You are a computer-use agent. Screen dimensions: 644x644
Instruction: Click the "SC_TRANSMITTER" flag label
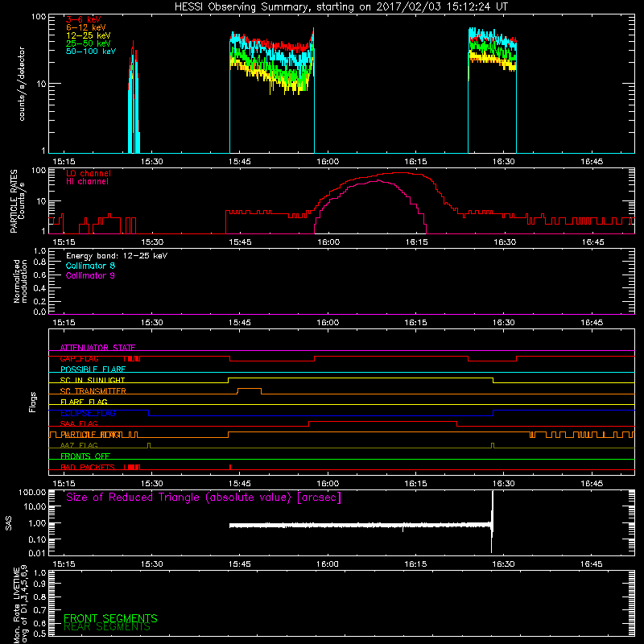[93, 391]
